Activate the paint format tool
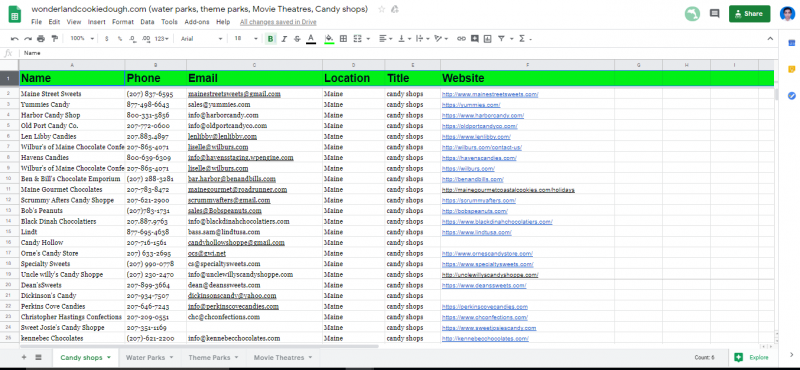Screen dimensions: 800x370 tap(54, 39)
